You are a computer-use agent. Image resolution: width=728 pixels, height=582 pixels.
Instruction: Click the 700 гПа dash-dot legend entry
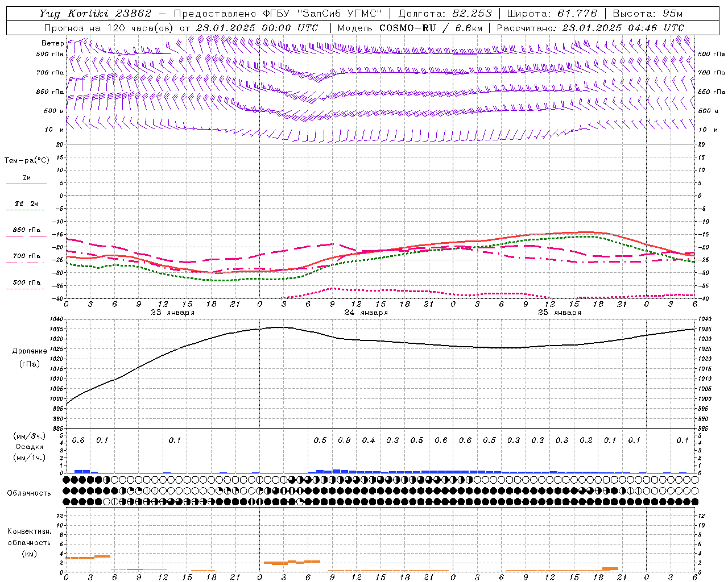[26, 259]
